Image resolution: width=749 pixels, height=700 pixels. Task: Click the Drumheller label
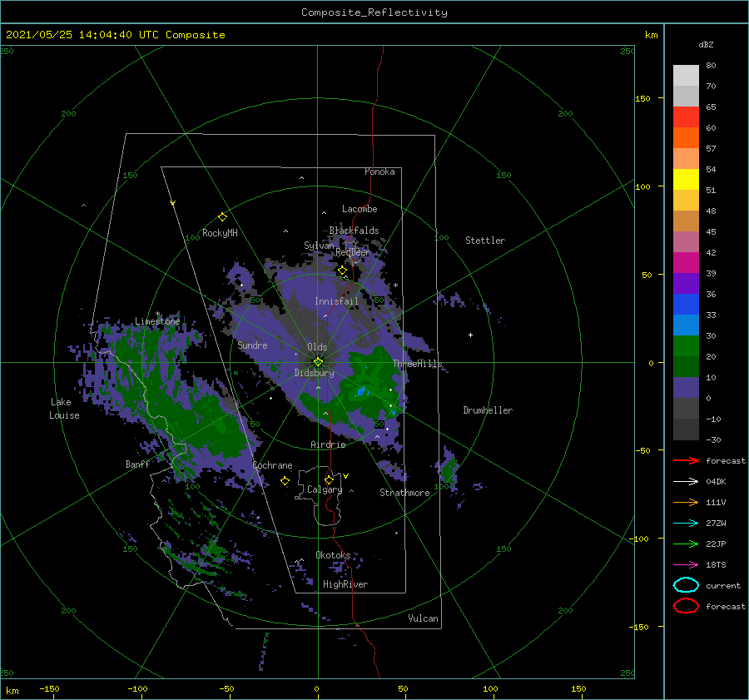pyautogui.click(x=488, y=410)
